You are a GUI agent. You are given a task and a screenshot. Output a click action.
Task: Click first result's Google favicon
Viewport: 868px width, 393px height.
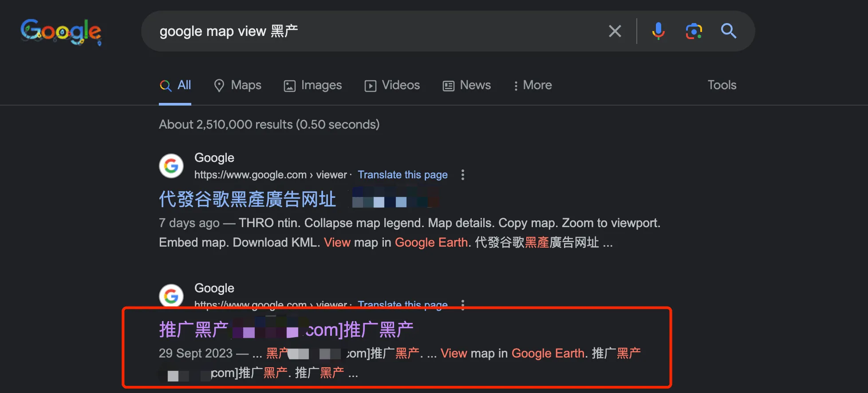(171, 166)
